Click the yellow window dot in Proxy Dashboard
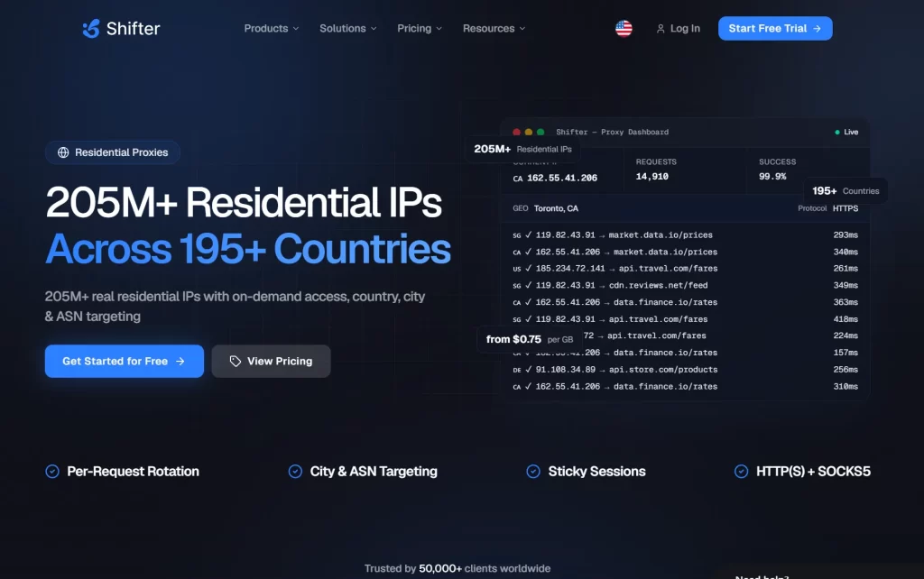Image resolution: width=924 pixels, height=579 pixels. point(529,132)
